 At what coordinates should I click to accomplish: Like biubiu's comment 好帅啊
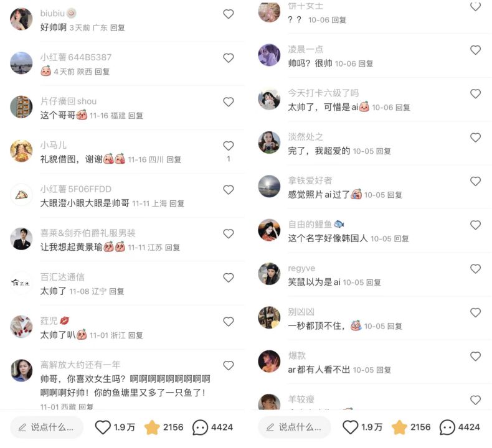coord(229,14)
